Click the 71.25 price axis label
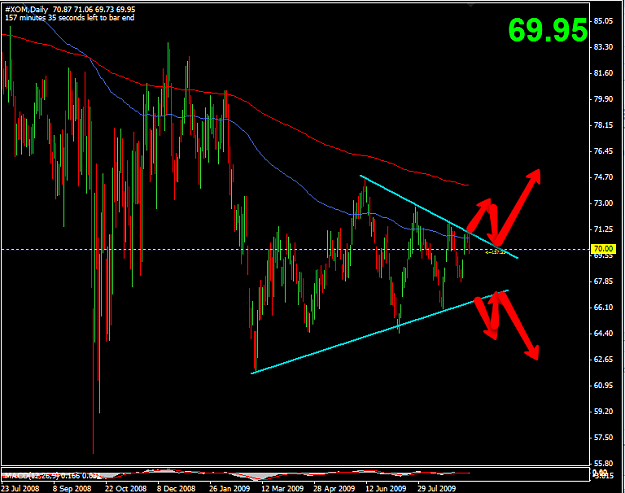The width and height of the screenshot is (625, 493). 603,229
